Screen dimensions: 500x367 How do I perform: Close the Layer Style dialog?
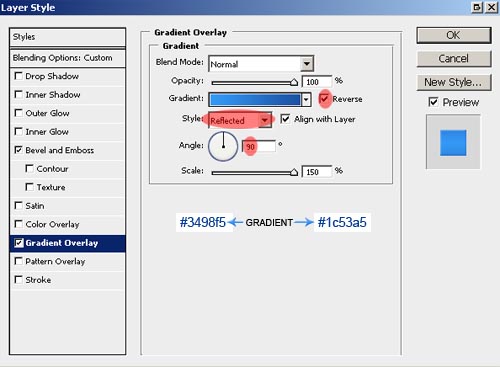491,7
